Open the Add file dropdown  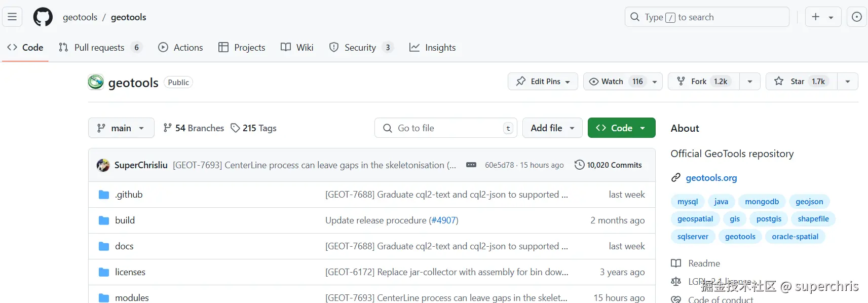pos(552,128)
